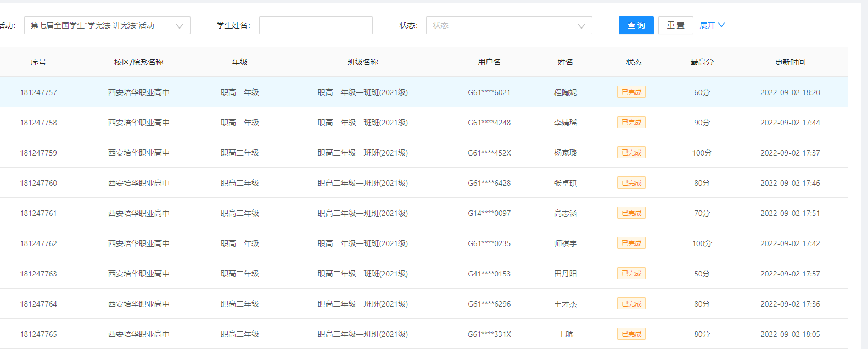Select row with serial number 181247764

point(38,304)
